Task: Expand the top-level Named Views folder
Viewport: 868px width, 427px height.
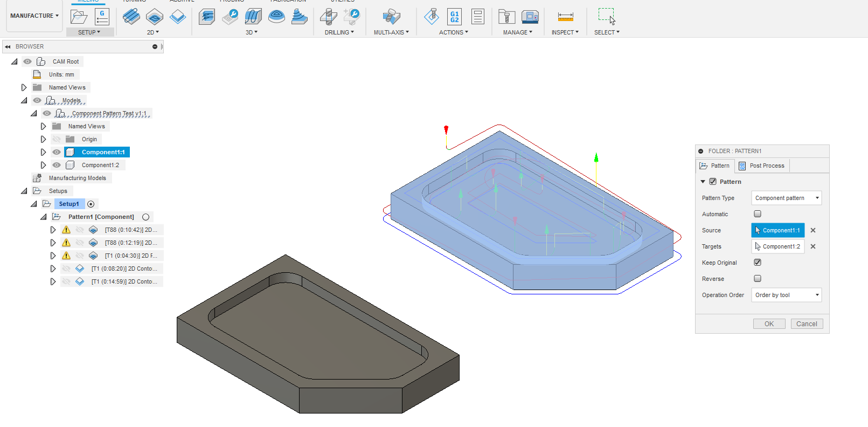Action: [x=24, y=87]
